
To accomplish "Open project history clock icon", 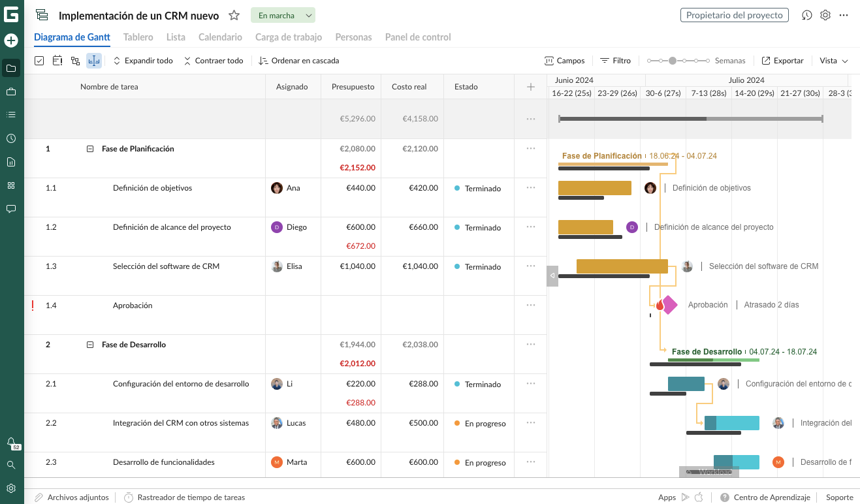I will click(x=807, y=15).
